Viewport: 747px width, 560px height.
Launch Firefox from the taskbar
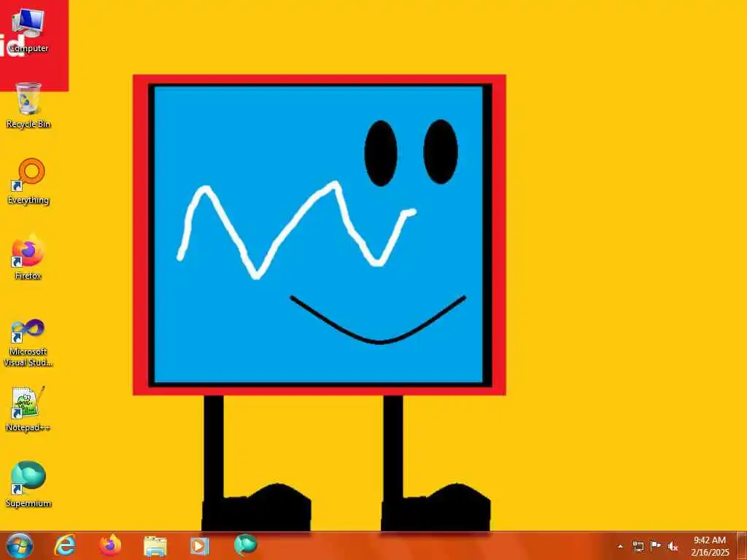tap(110, 545)
